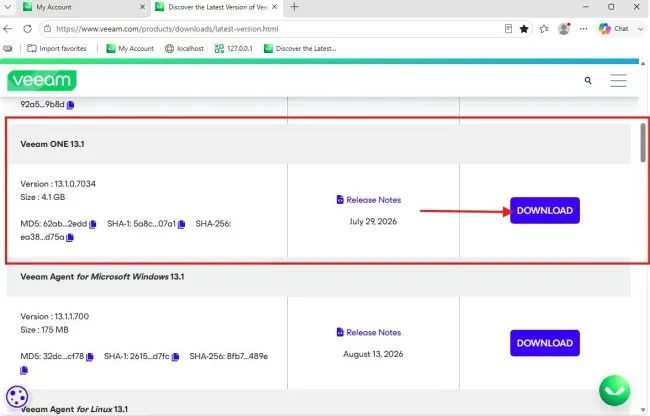Click the Size : 175 MB text
This screenshot has height=416, width=650.
tap(44, 330)
